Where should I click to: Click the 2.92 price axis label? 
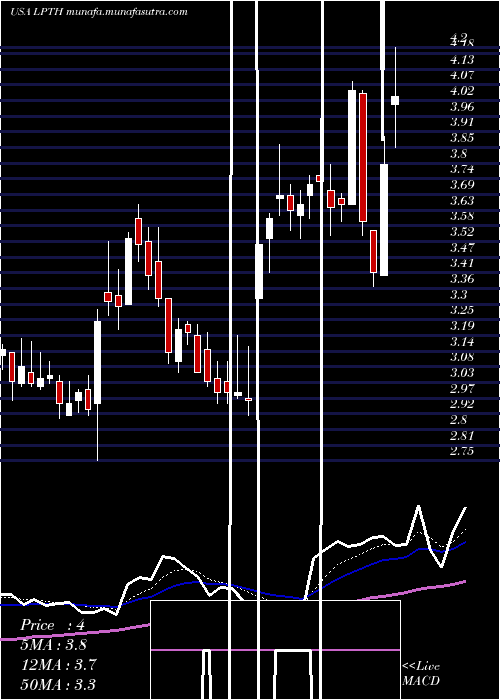[462, 404]
